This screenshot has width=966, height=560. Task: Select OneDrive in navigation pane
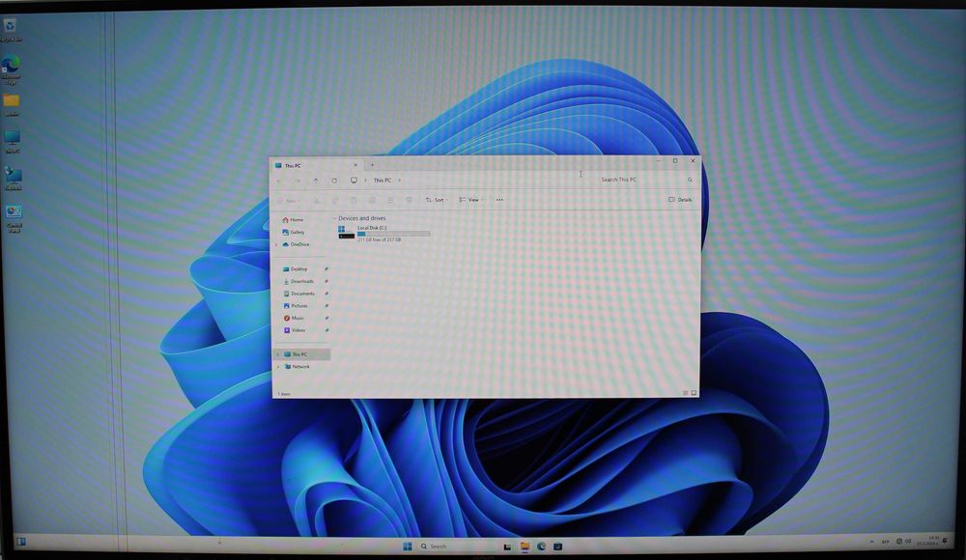(296, 244)
